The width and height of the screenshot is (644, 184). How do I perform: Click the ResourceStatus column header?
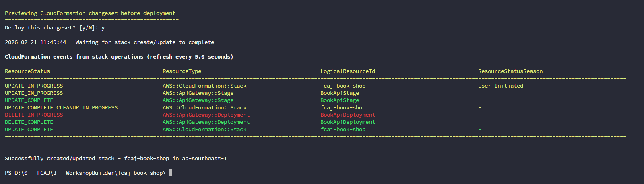27,71
